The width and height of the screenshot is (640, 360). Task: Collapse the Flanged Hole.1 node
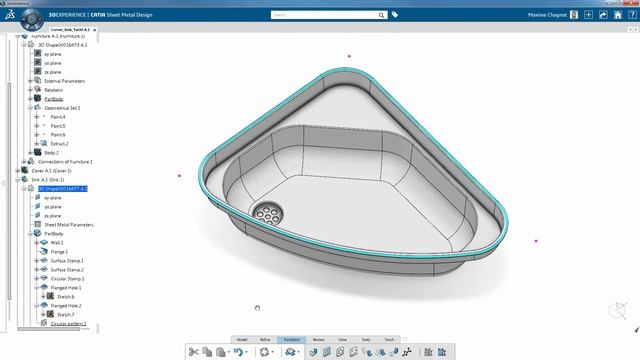(37, 287)
